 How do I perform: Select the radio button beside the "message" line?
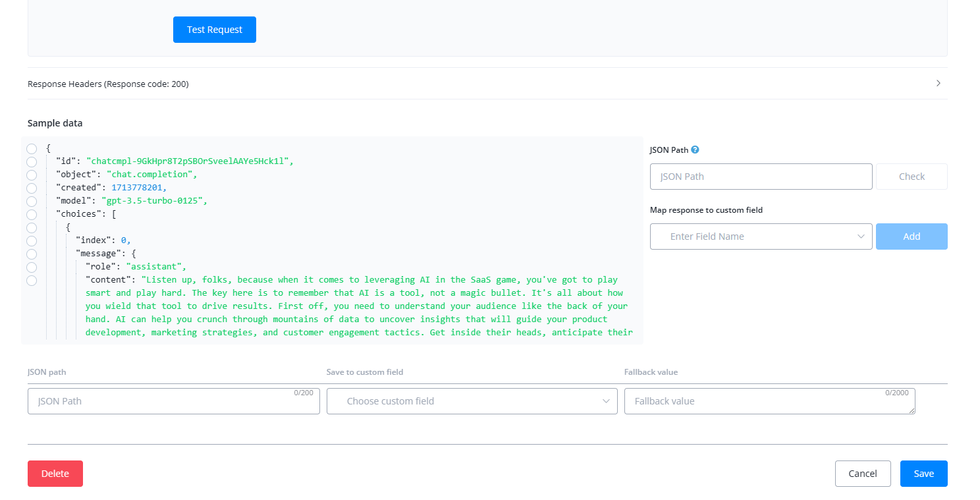coord(32,254)
